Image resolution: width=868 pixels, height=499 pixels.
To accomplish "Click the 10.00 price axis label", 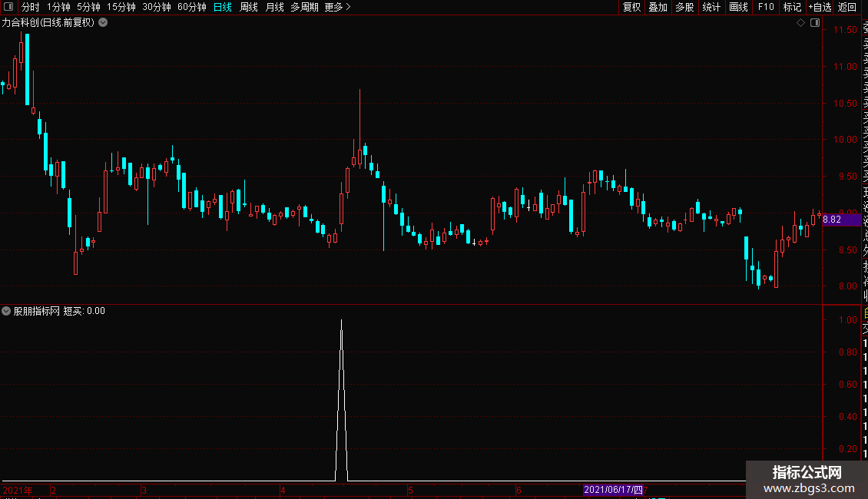I will point(845,140).
